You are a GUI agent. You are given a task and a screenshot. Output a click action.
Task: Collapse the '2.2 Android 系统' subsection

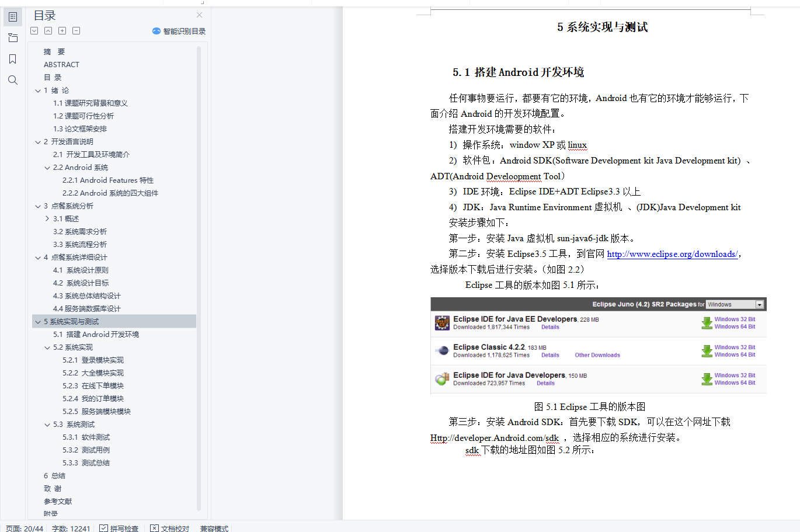click(x=47, y=168)
